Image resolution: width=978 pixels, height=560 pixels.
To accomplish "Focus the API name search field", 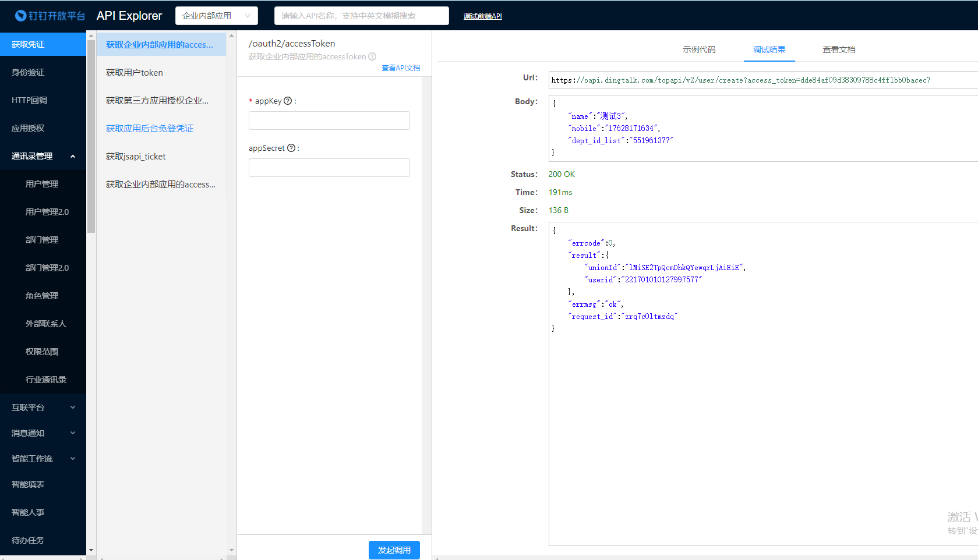I will [x=362, y=16].
